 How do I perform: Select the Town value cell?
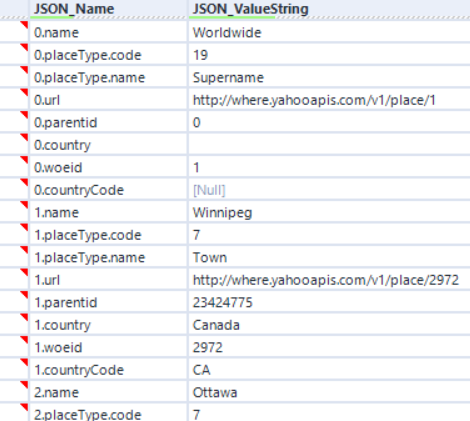(x=329, y=257)
